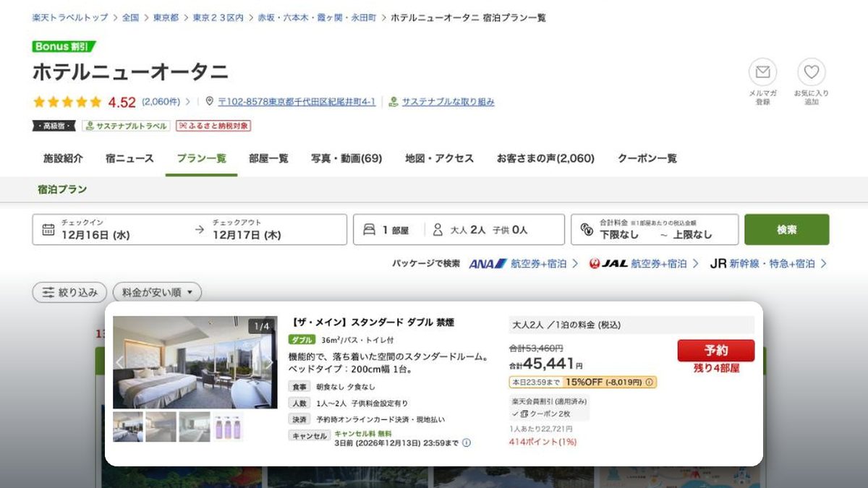Click plan title 【ザ・メイン】スタンダード ダブル 禁煙
The width and height of the screenshot is (868, 488).
(372, 322)
